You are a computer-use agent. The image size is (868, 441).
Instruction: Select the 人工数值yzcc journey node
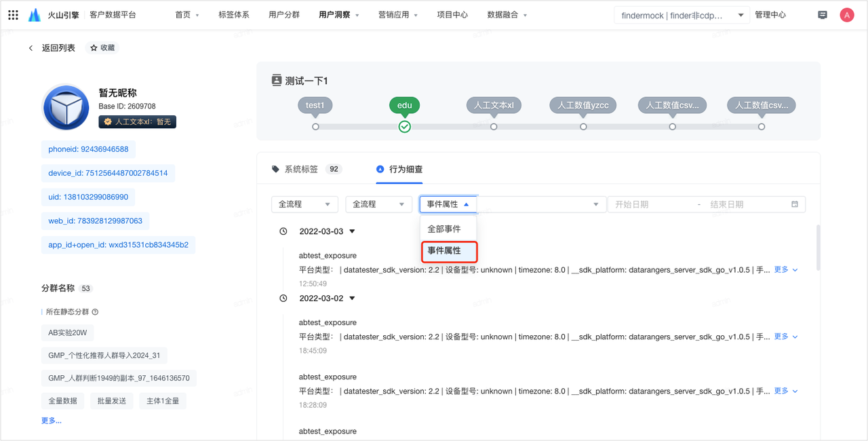[x=583, y=127]
